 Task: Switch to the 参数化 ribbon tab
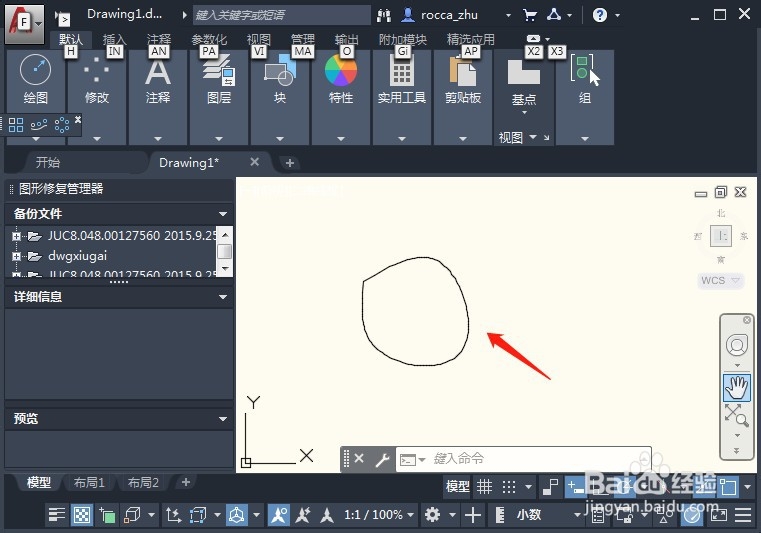pyautogui.click(x=209, y=39)
